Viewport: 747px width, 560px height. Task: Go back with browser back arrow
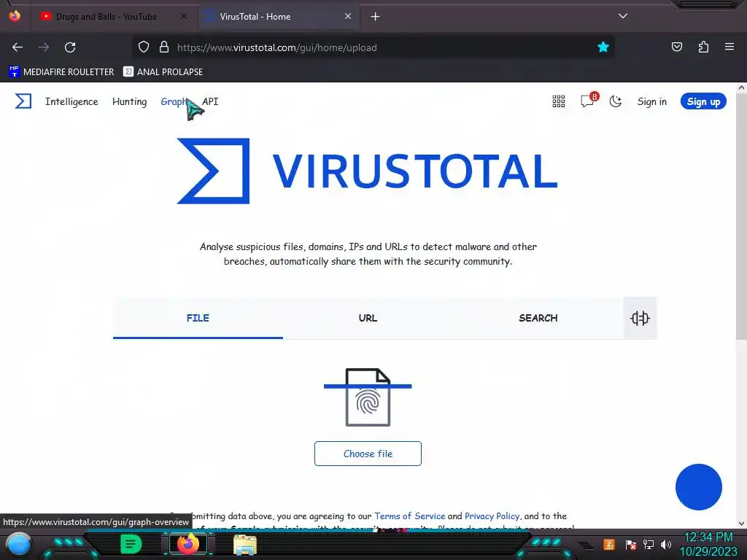(18, 47)
